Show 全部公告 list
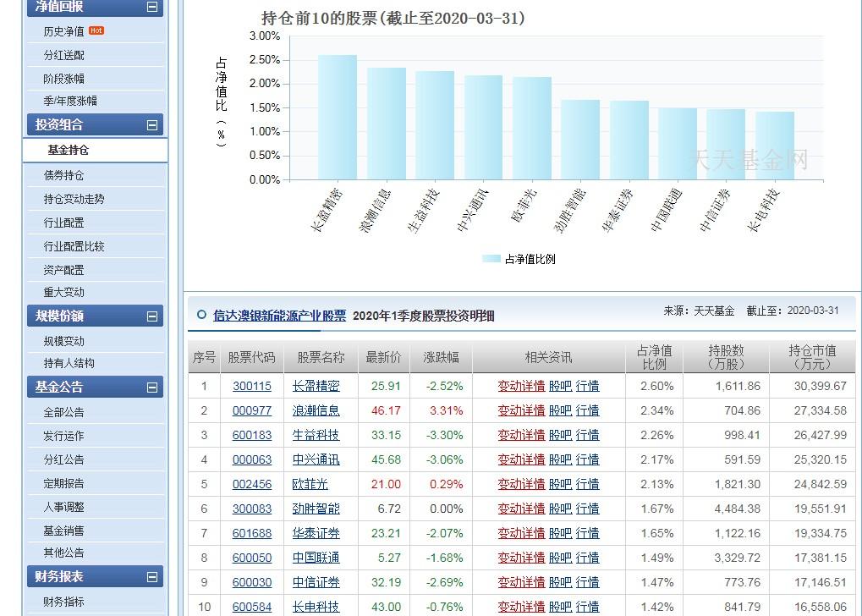Screen dimensions: 862x616 (x=63, y=413)
